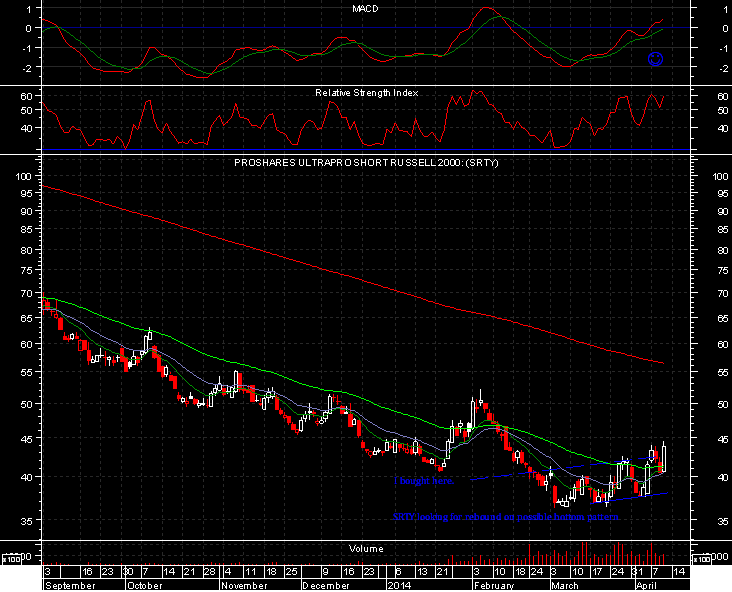Select the x100 volume scale label on the left
Screen dimensions: 732x592
[11, 559]
